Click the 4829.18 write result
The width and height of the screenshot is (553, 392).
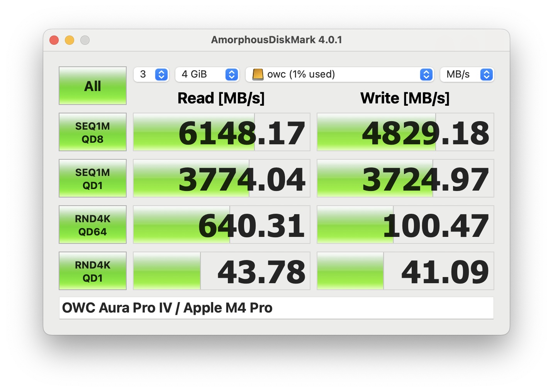click(405, 132)
